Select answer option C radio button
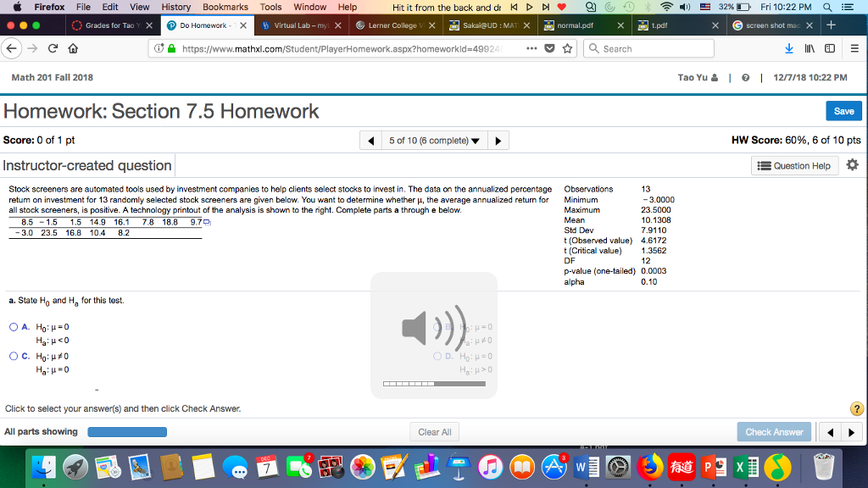 pyautogui.click(x=14, y=357)
